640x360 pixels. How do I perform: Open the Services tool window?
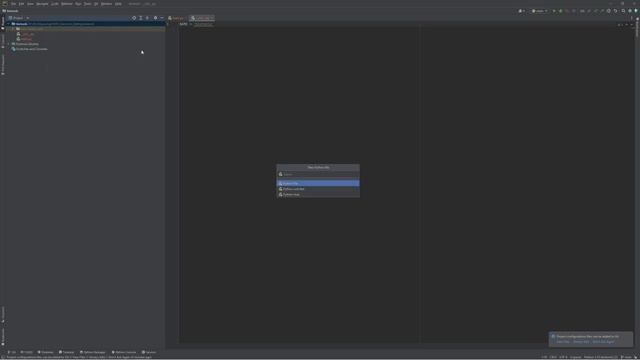coord(149,352)
